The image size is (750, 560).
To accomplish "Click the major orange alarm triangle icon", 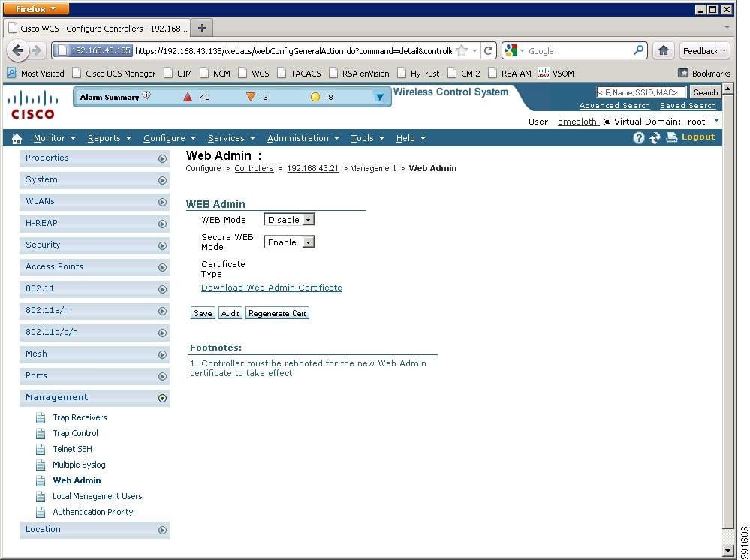I will [x=251, y=97].
